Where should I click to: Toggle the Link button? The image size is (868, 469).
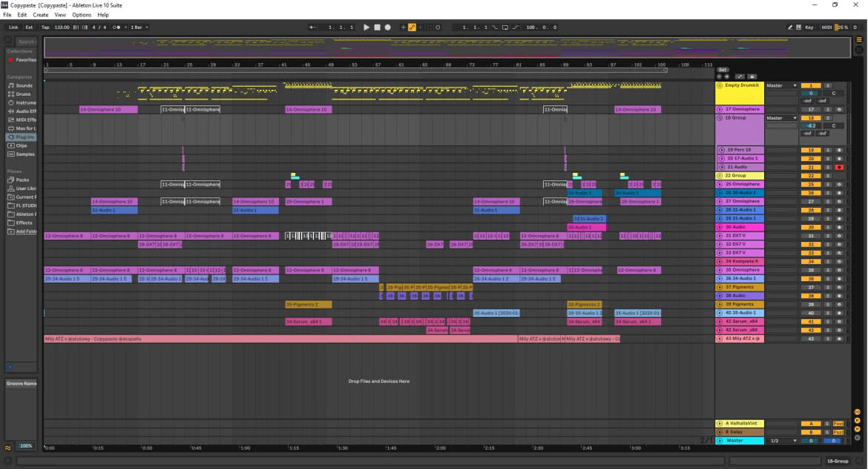pos(13,27)
